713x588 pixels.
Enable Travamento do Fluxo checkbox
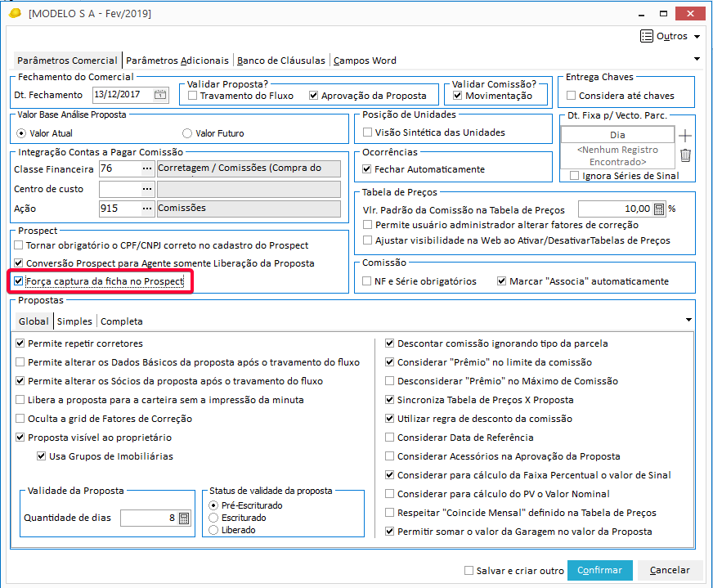[193, 96]
